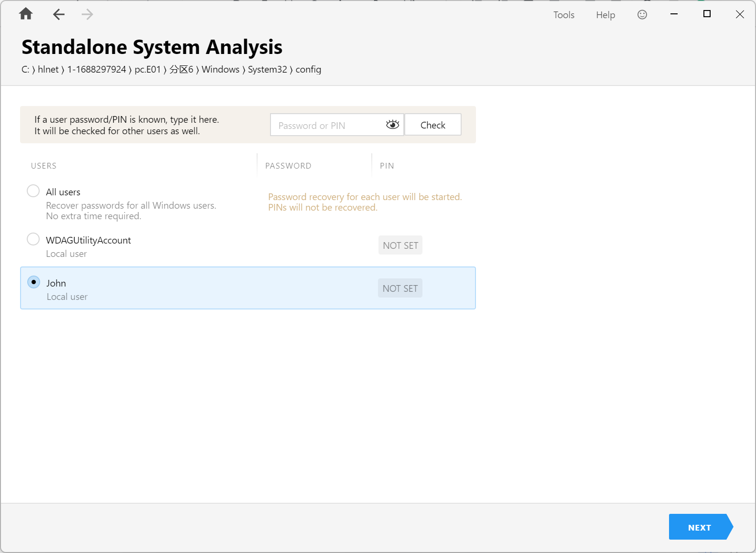Click NOT SET badge for John

tap(400, 288)
